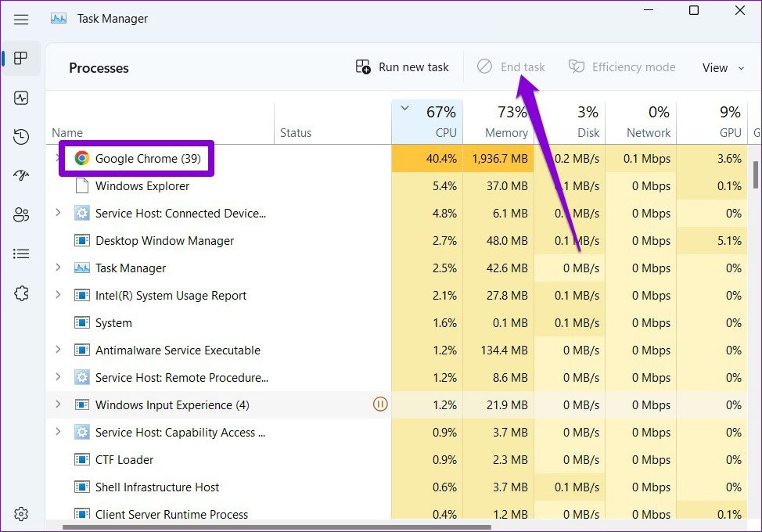This screenshot has width=762, height=532.
Task: Click the vertical scrollbar thumb
Action: [756, 174]
